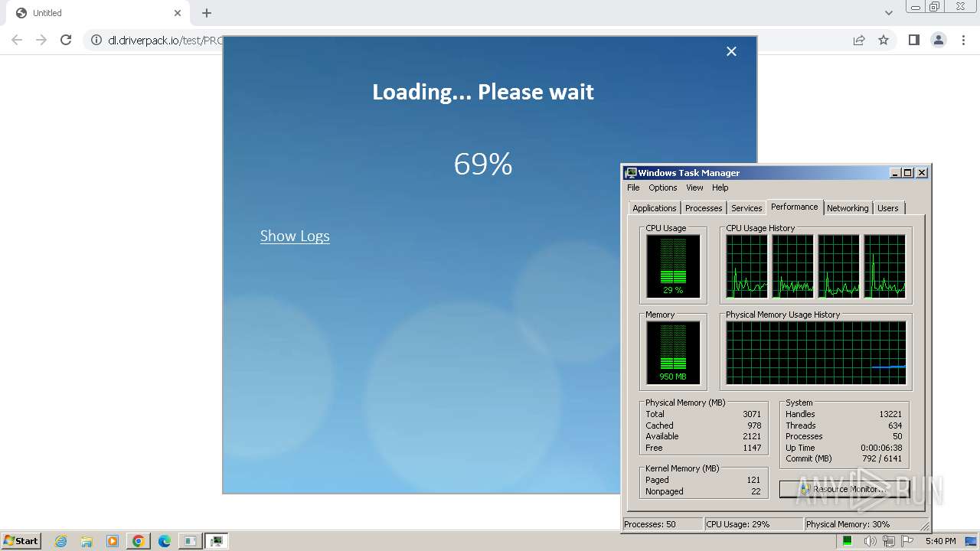
Task: Open the volume speaker tray icon
Action: pos(870,541)
